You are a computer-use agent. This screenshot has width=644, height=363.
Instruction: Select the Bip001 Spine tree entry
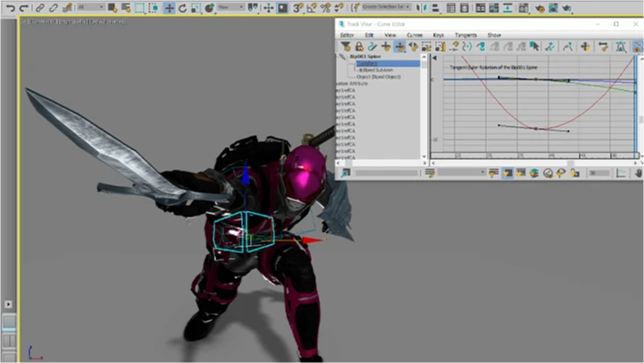tap(365, 56)
